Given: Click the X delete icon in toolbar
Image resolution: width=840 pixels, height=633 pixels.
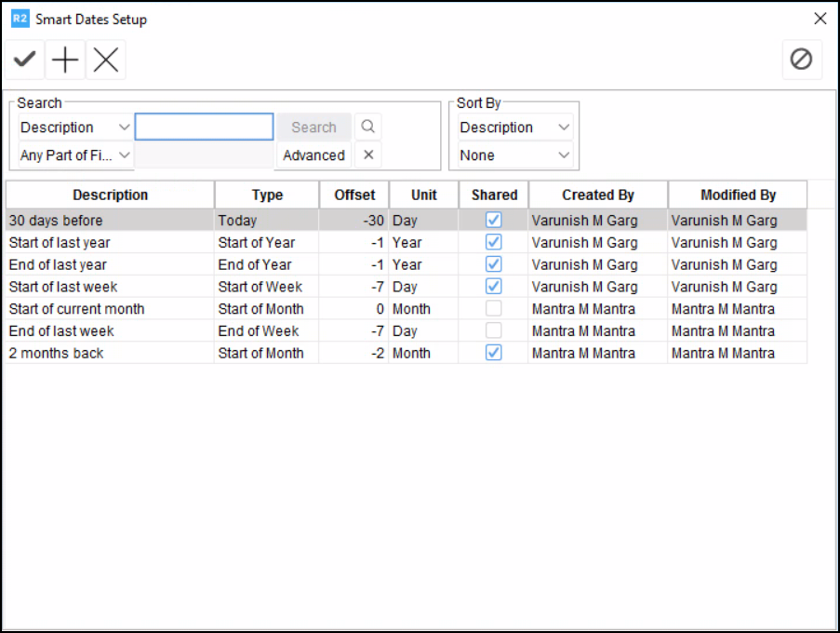Looking at the screenshot, I should [106, 61].
